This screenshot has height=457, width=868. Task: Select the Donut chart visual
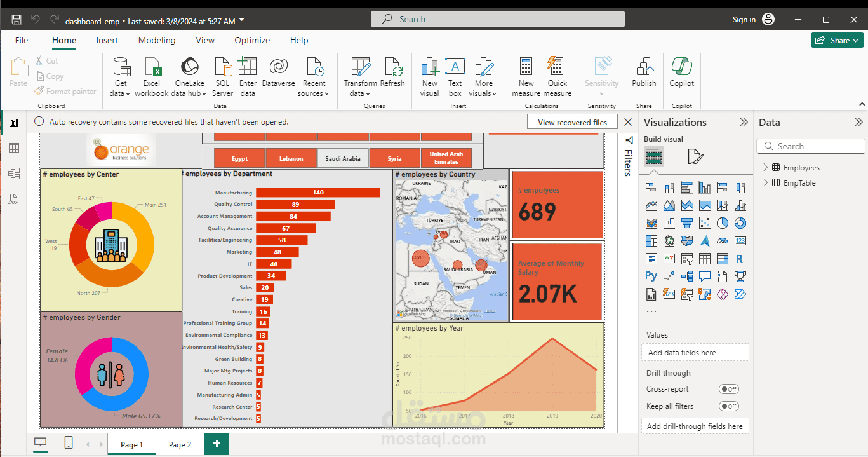tap(740, 223)
